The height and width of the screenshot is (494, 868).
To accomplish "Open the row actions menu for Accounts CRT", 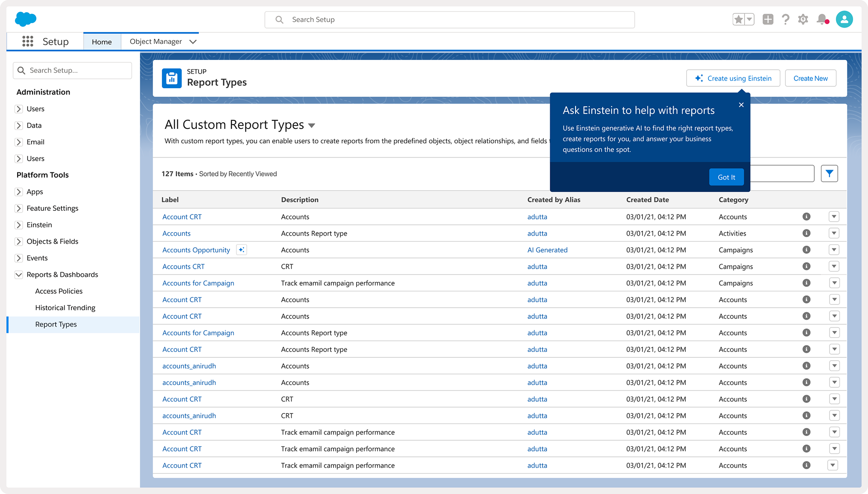I will [x=834, y=266].
